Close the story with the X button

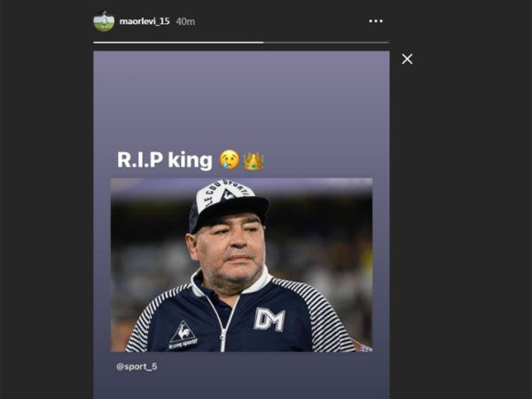[407, 59]
